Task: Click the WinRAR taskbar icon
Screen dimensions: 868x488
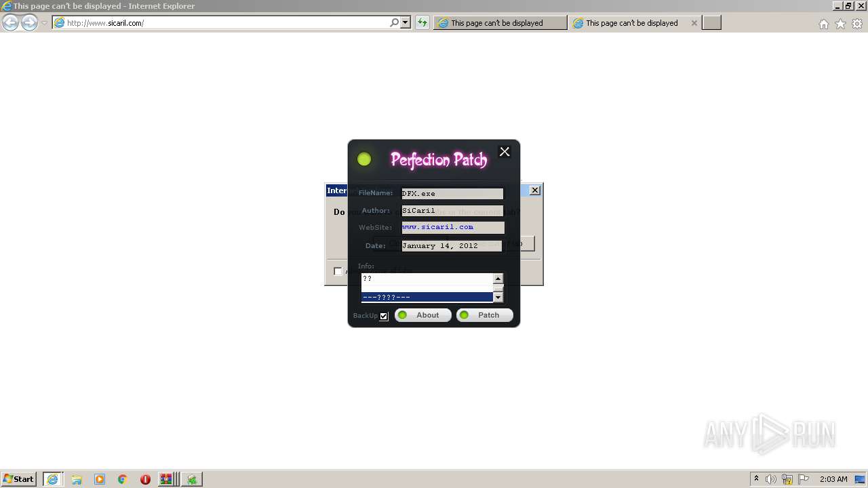Action: point(166,479)
